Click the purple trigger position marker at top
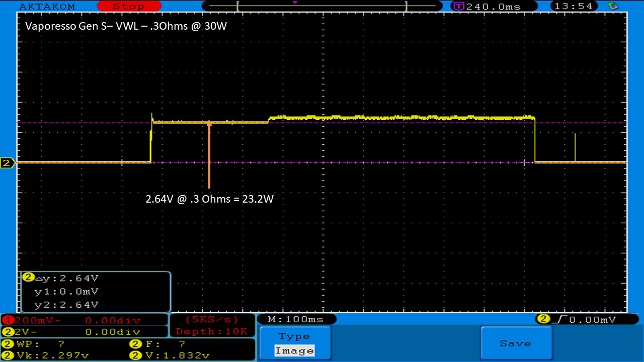Viewport: 644px width, 362px height. coord(295,3)
